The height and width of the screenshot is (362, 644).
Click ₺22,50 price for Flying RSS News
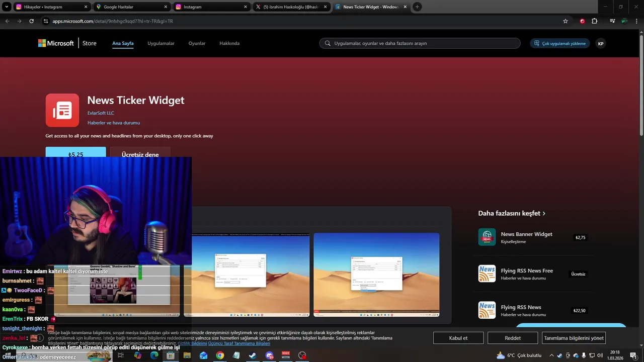coord(579,311)
